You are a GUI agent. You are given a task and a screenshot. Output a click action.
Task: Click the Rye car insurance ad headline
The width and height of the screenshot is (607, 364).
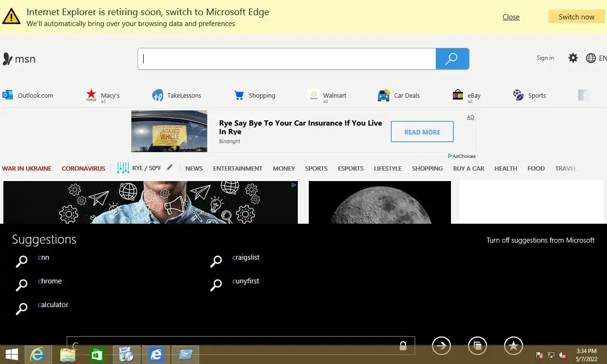(x=301, y=127)
